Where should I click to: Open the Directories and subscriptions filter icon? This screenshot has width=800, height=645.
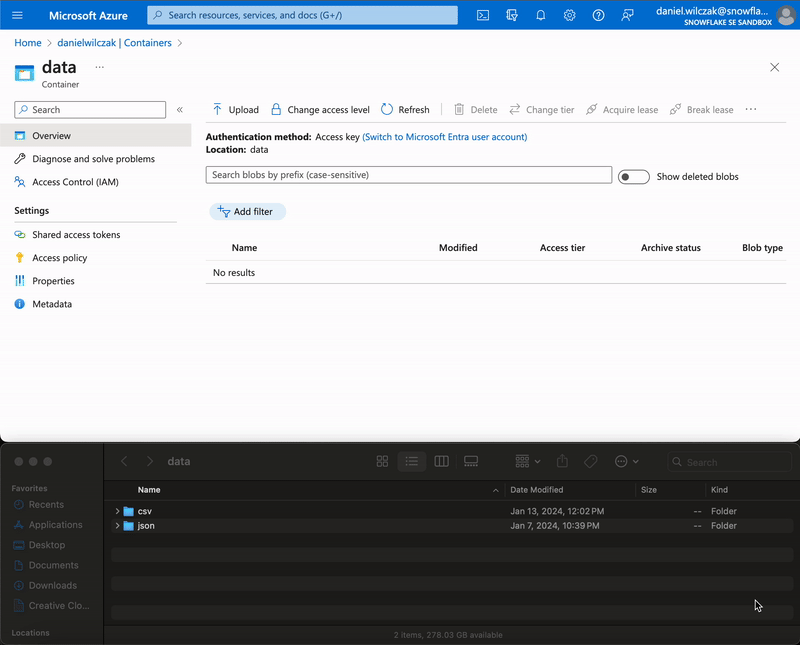point(512,15)
